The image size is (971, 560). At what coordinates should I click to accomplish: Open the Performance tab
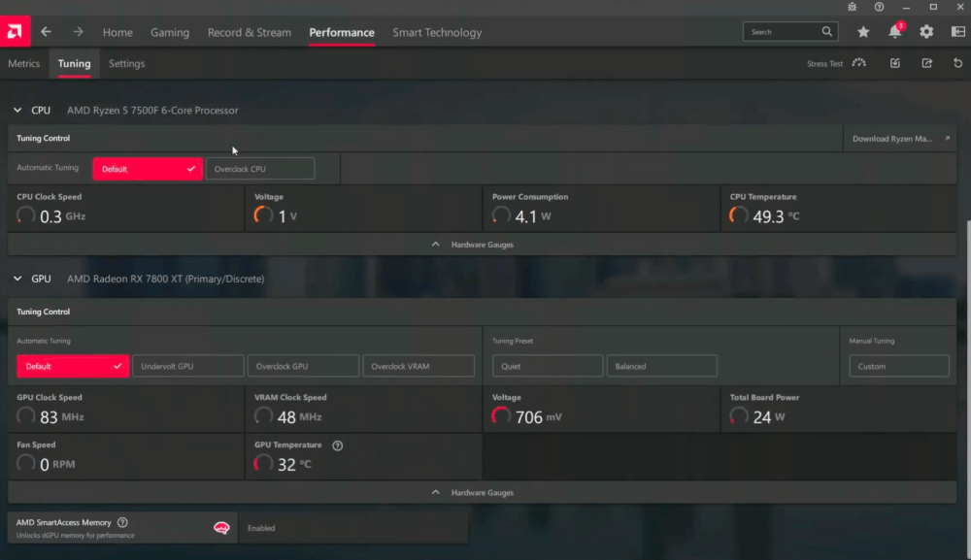(342, 32)
